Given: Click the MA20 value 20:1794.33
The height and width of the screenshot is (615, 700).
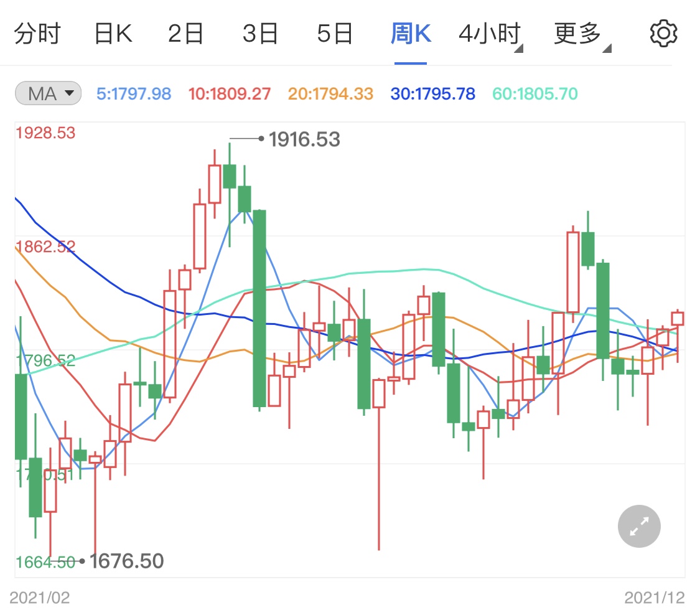Looking at the screenshot, I should (x=330, y=94).
